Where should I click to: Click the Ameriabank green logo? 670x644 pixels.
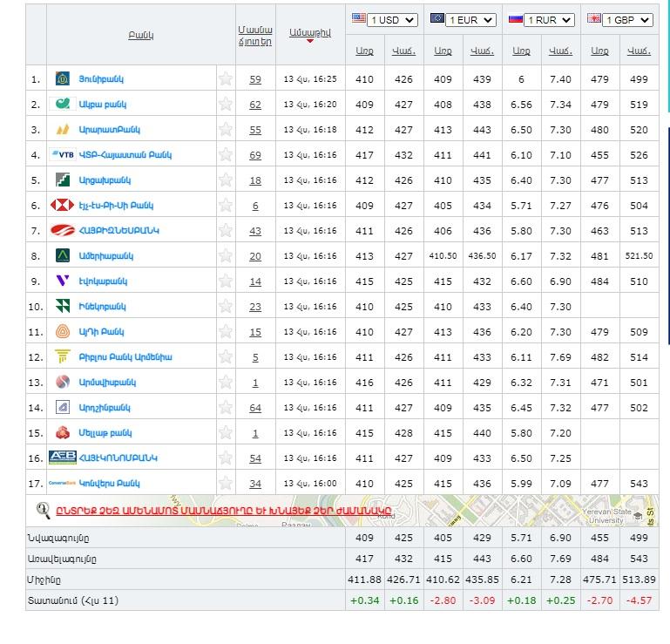pos(62,256)
